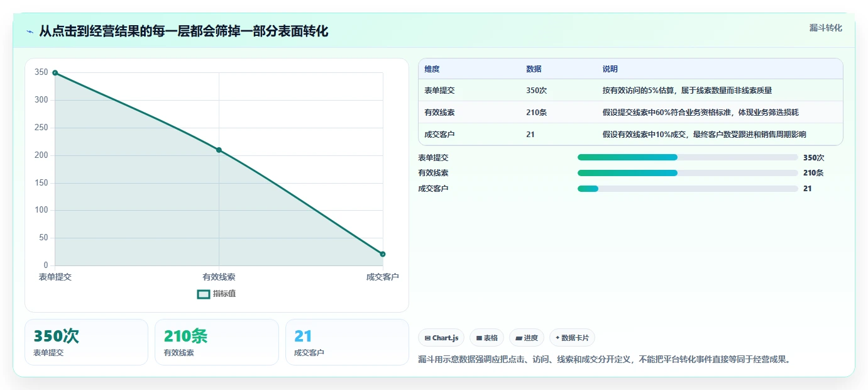Image resolution: width=868 pixels, height=390 pixels.
Task: Click the 210条 table cell
Action: pos(536,113)
